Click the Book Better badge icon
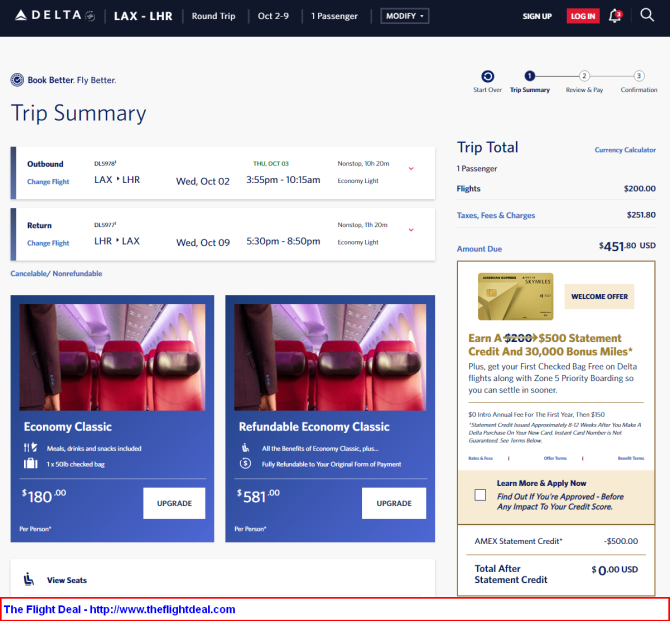670x621 pixels. pos(17,80)
